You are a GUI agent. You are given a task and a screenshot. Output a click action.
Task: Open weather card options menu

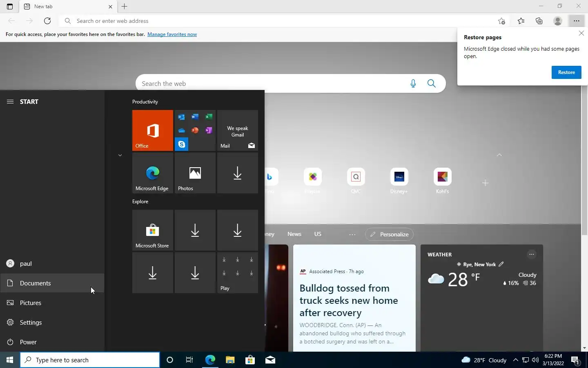(532, 254)
